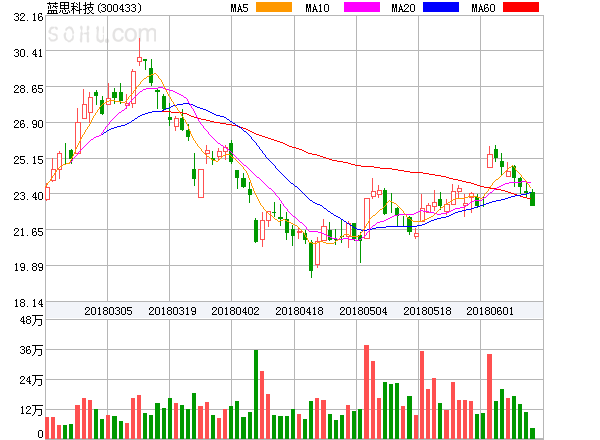The width and height of the screenshot is (600, 440).
Task: Click the 32.16 price axis label
Action: point(28,17)
